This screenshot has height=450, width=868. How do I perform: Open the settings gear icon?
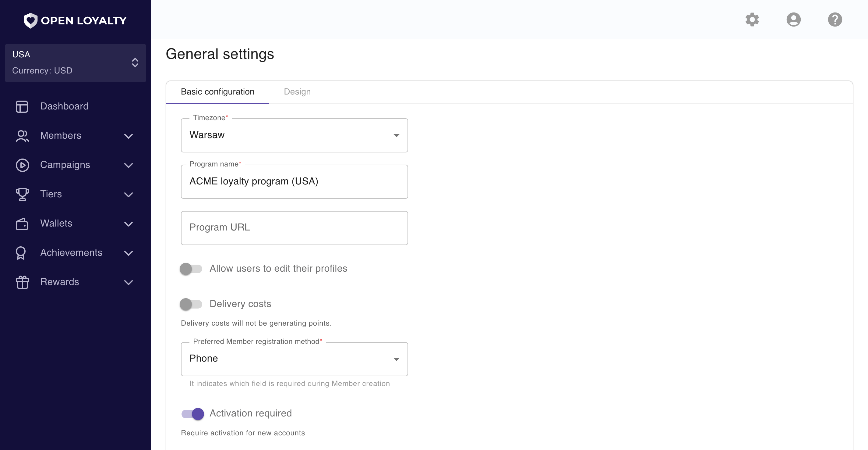pyautogui.click(x=752, y=20)
